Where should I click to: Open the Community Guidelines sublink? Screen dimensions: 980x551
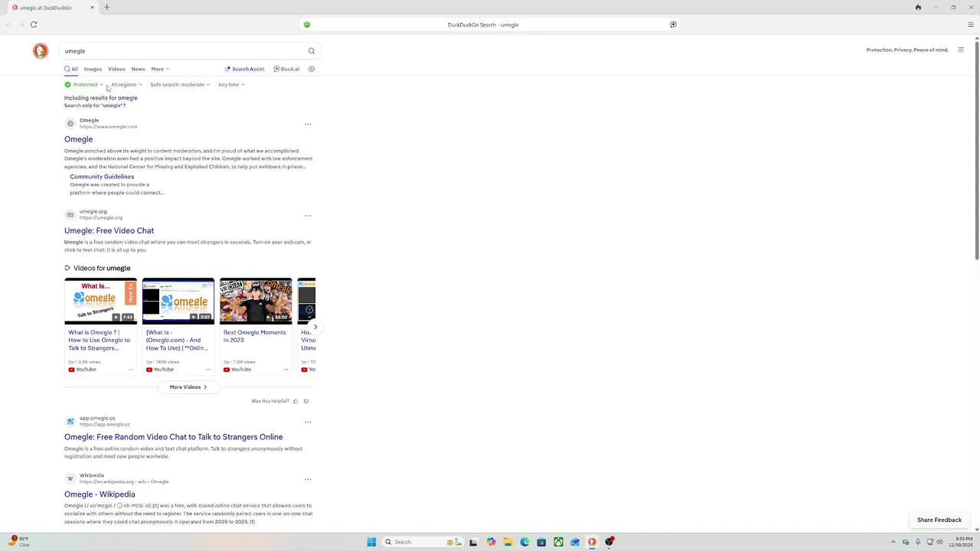coord(102,177)
